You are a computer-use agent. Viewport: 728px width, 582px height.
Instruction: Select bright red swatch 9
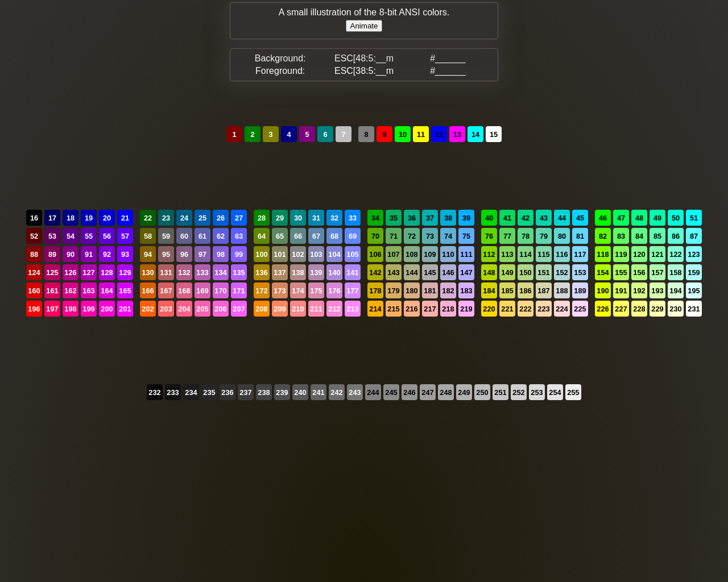pyautogui.click(x=384, y=134)
